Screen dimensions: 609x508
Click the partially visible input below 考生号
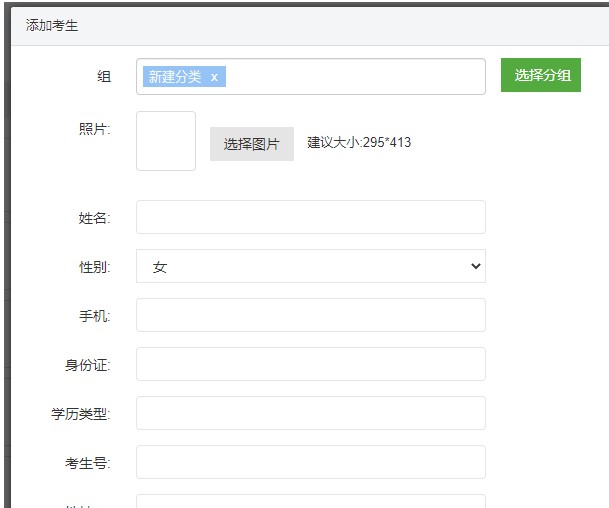310,501
